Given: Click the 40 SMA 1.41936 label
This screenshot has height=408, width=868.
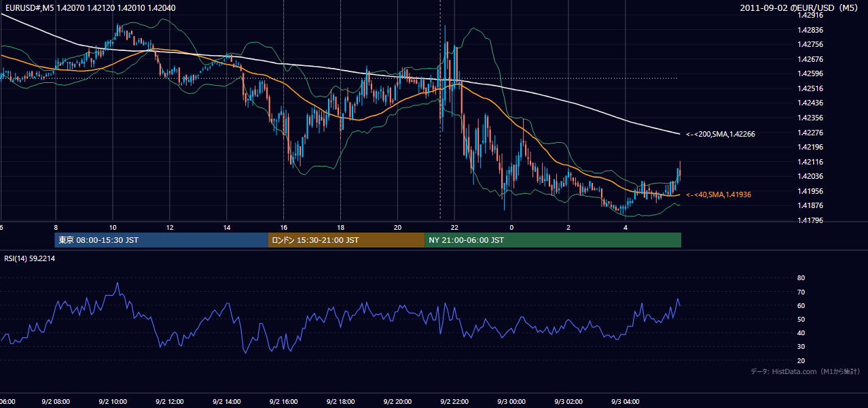Looking at the screenshot, I should point(718,194).
